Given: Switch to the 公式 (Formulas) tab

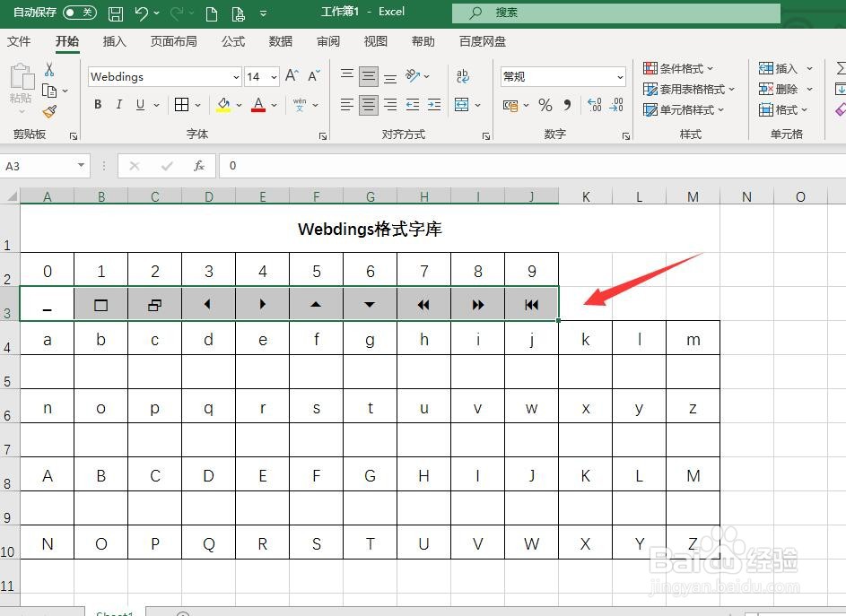Looking at the screenshot, I should point(233,41).
